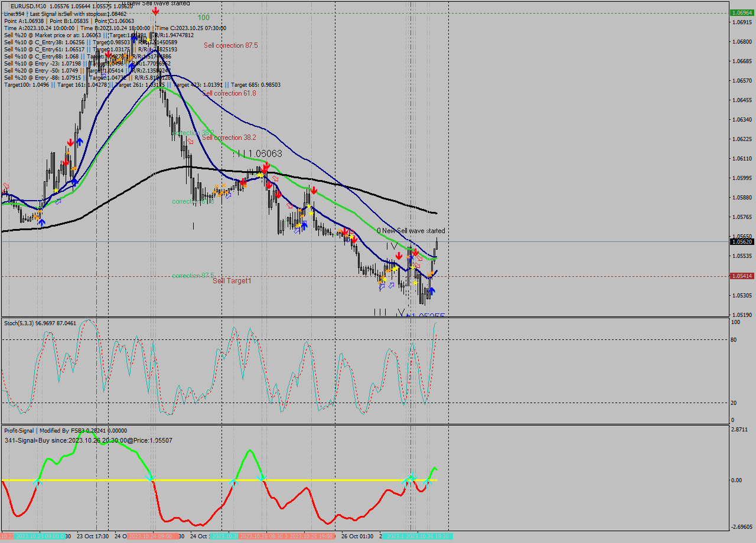Click the yellow zero line in the Profit-Signal panel
The width and height of the screenshot is (756, 543).
pyautogui.click(x=177, y=480)
